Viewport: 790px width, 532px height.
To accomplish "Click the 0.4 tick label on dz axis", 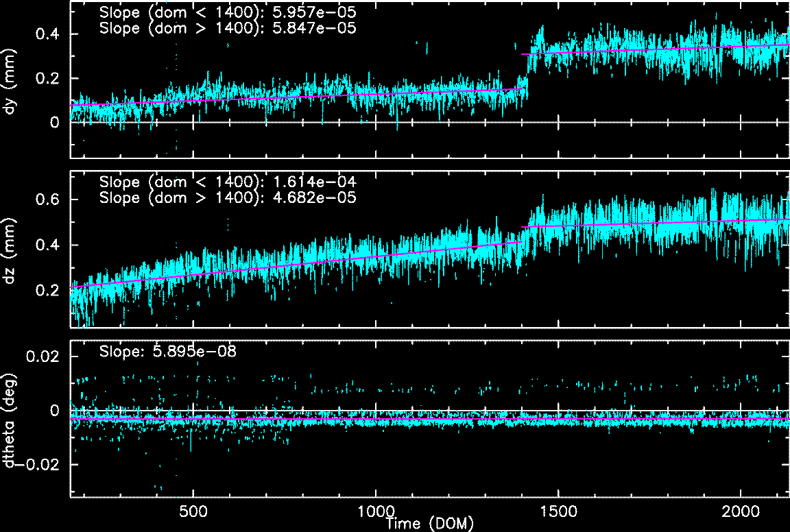I will point(51,245).
